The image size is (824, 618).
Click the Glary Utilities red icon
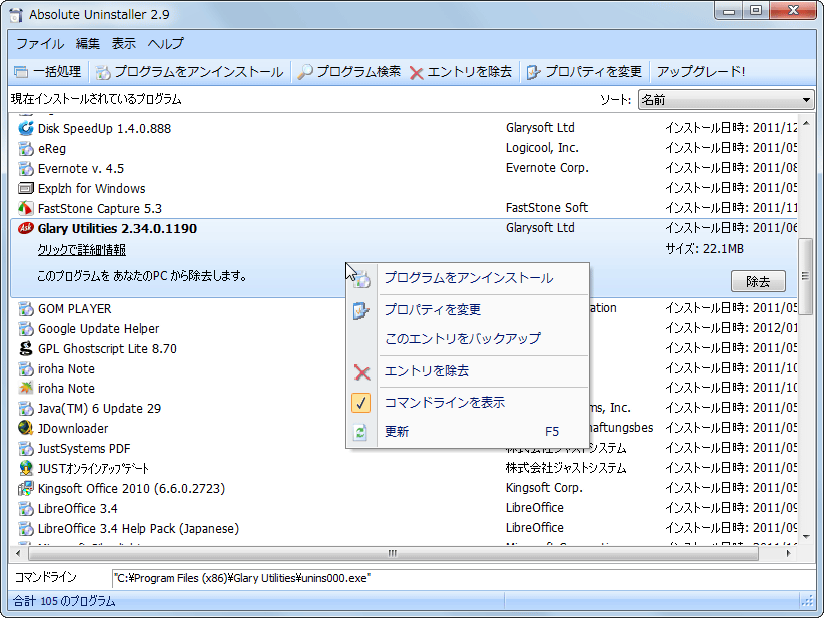(x=25, y=229)
